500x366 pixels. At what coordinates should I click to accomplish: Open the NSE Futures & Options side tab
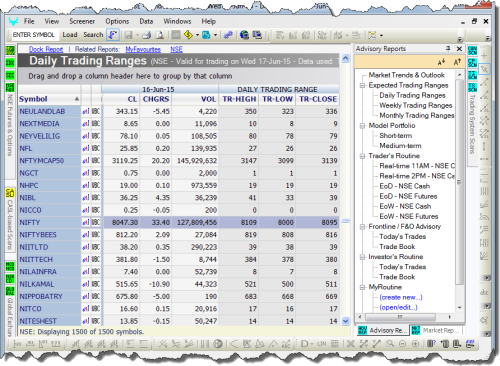point(10,125)
